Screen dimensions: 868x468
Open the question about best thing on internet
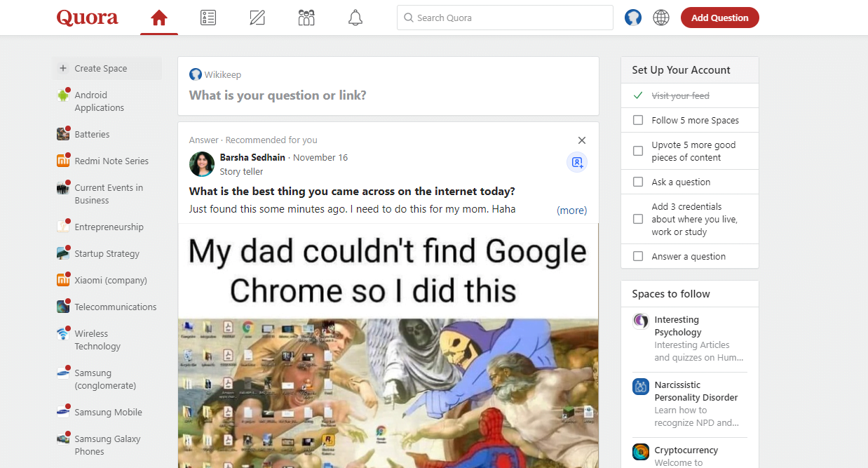pyautogui.click(x=352, y=192)
